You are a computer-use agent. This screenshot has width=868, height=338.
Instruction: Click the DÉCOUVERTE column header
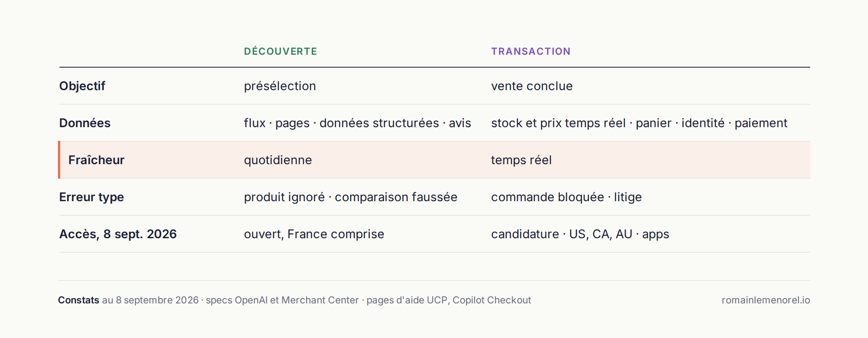(280, 51)
